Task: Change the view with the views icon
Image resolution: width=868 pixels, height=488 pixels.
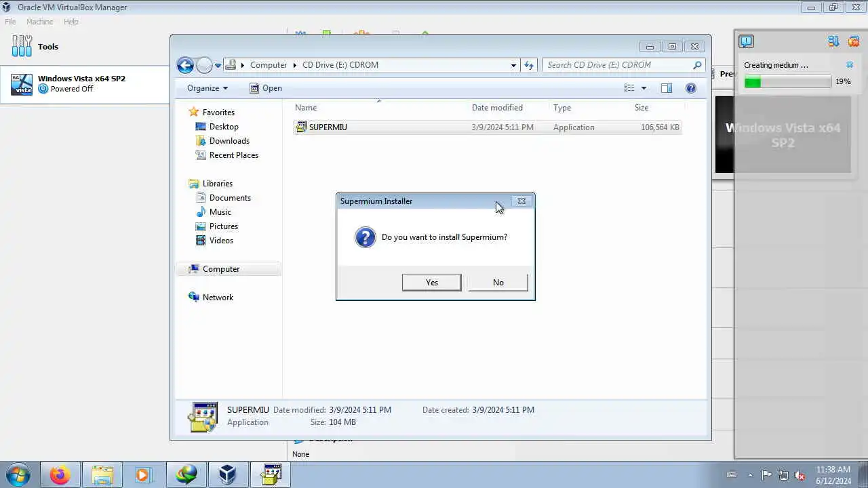Action: (629, 88)
